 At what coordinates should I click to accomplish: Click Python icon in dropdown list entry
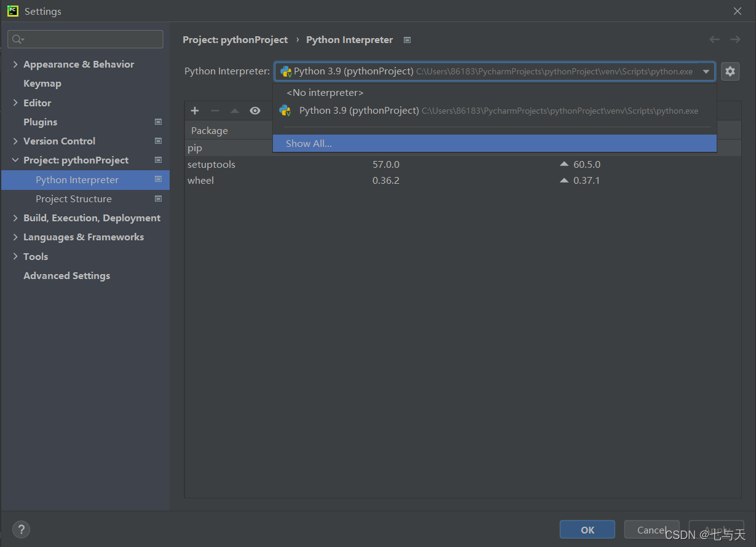(285, 111)
